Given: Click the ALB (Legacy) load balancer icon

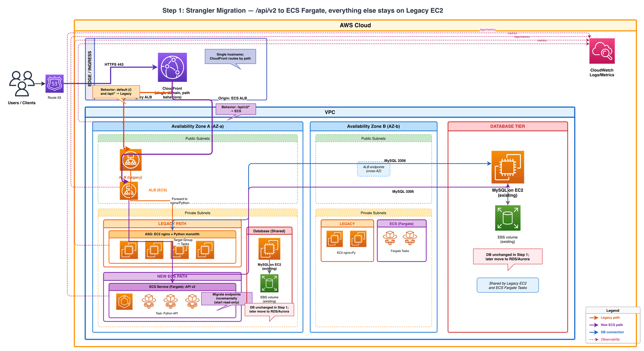Looking at the screenshot, I should click(x=131, y=160).
